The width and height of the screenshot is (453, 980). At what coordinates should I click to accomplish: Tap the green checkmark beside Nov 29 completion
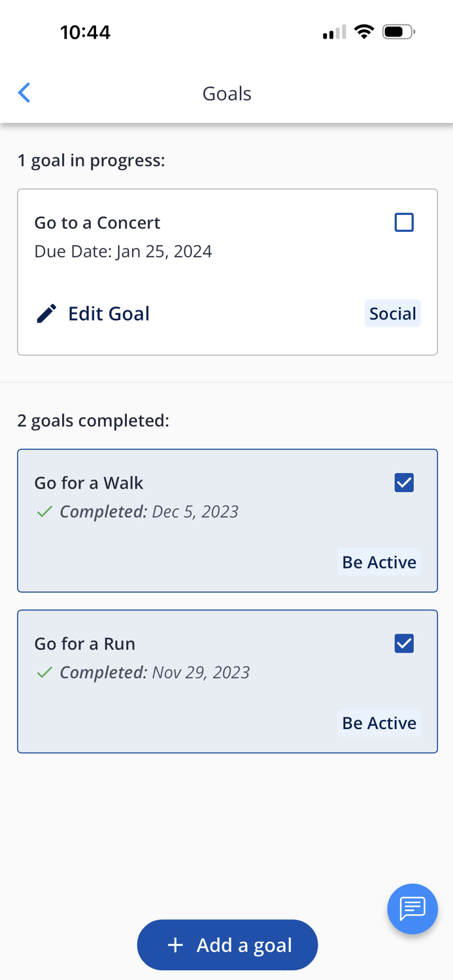click(x=44, y=672)
